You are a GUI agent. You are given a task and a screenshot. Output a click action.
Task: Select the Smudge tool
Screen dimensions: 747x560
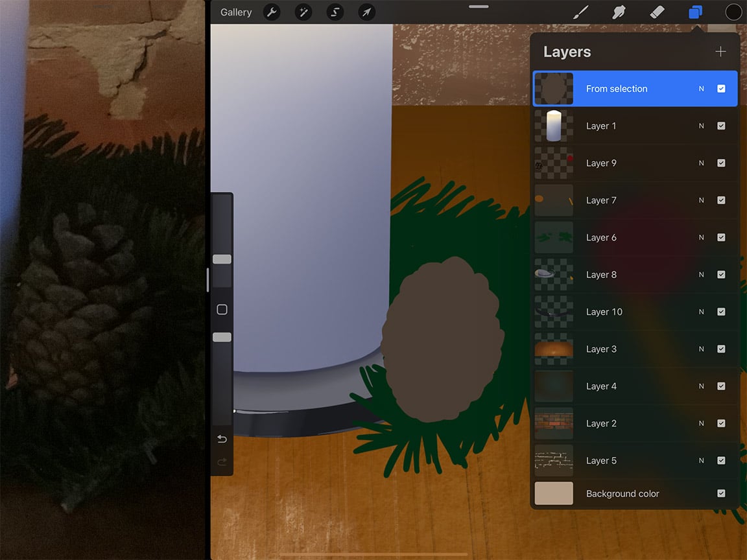pos(619,12)
